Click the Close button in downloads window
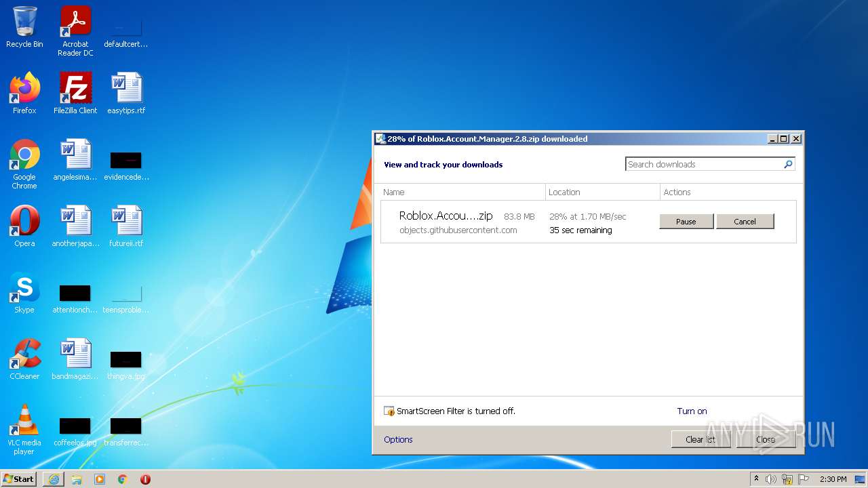Viewport: 868px width, 488px height. coord(766,439)
